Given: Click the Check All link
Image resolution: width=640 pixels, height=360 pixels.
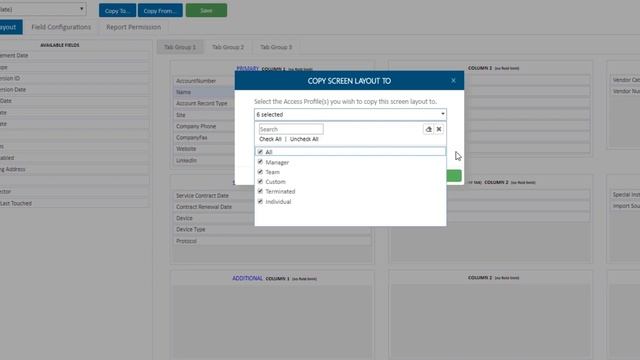Looking at the screenshot, I should pyautogui.click(x=270, y=139).
